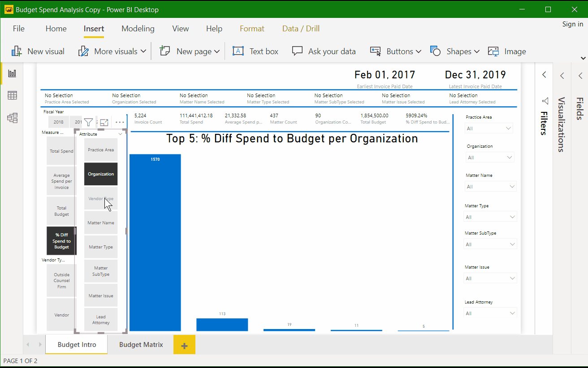The width and height of the screenshot is (588, 368).
Task: Collapse the ribbon with the chevron
Action: click(583, 58)
